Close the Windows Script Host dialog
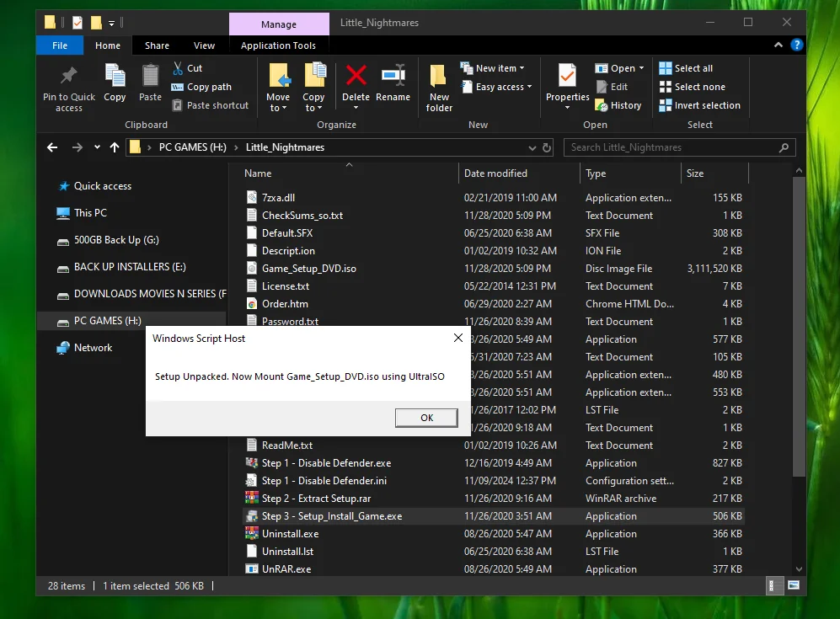 click(x=458, y=338)
